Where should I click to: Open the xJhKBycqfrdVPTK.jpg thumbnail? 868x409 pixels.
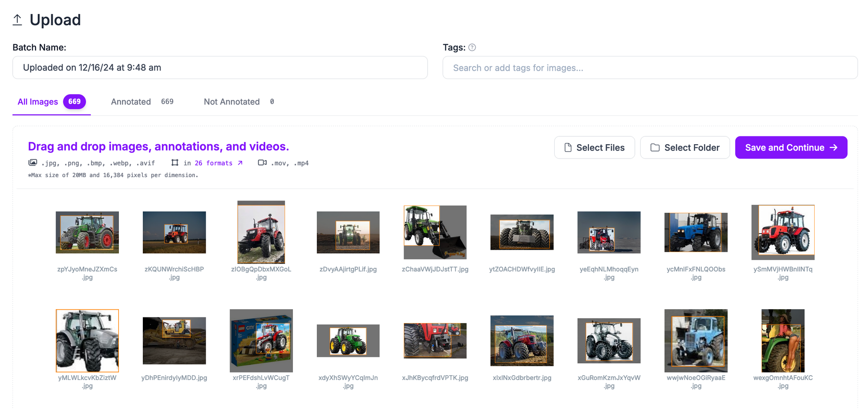coord(435,341)
